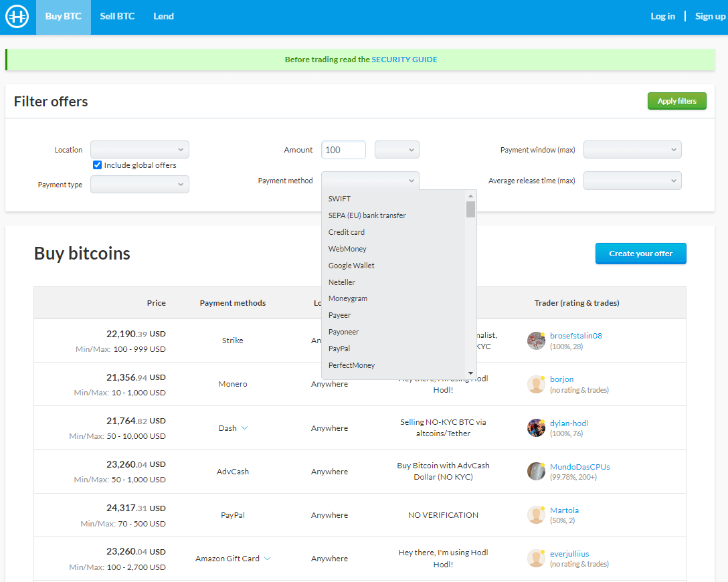Click Payment methods column header
Viewport: 728px width, 582px height.
[233, 302]
